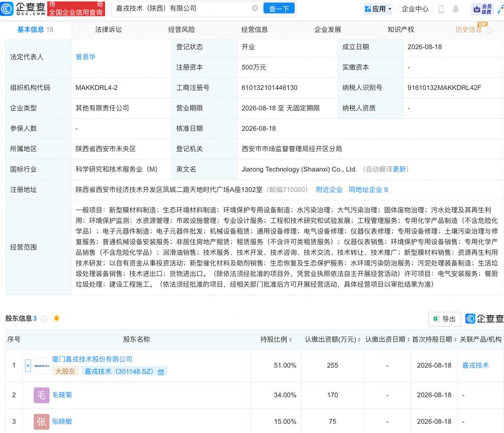The height and width of the screenshot is (433, 504).
Task: Click 同地址企业 9 link
Action: [368, 189]
